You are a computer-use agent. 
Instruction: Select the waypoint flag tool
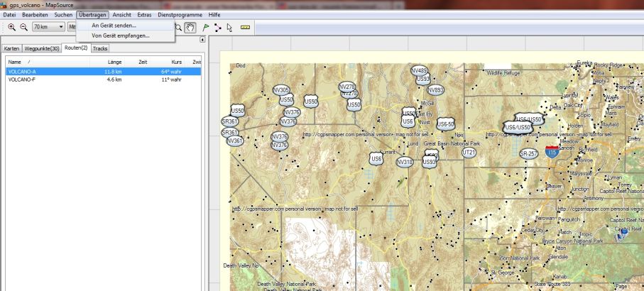(x=206, y=28)
